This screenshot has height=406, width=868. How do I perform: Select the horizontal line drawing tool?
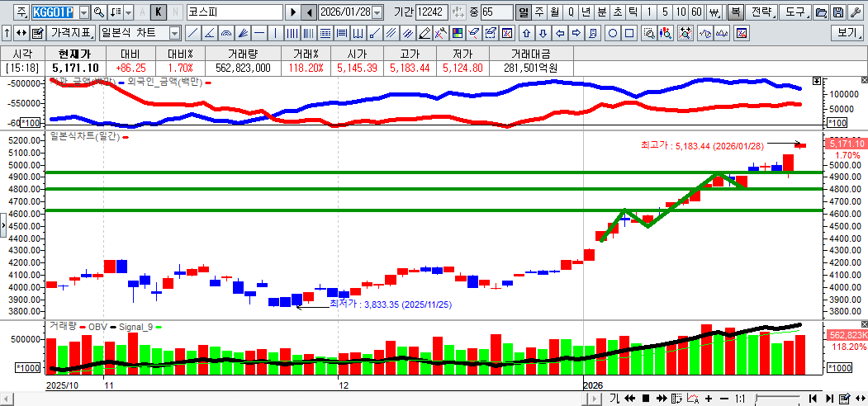click(x=259, y=33)
